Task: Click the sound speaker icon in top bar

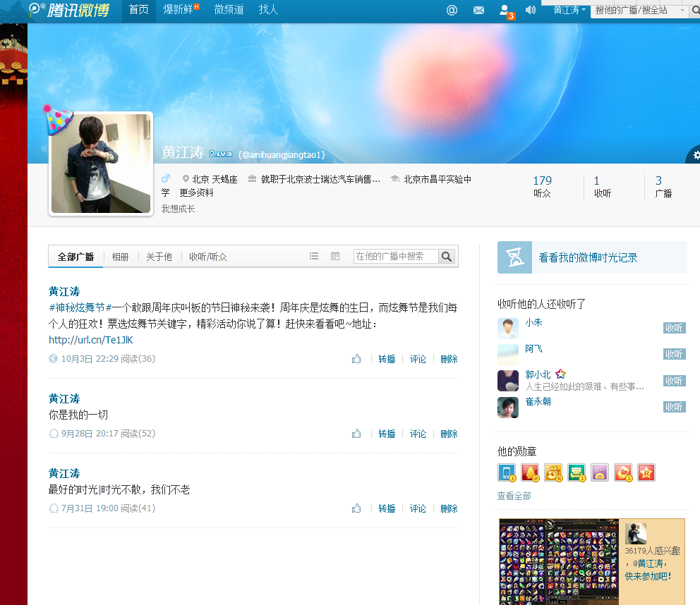Action: [531, 10]
